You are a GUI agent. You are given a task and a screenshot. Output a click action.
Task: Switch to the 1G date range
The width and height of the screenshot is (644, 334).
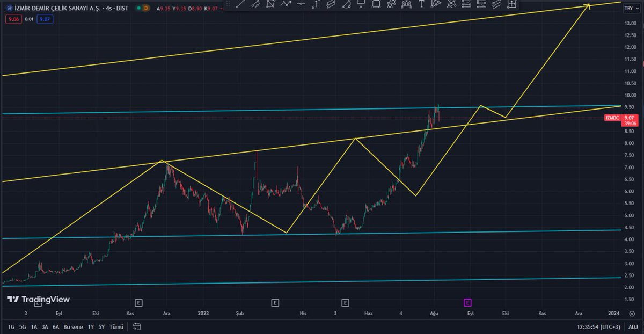11,326
